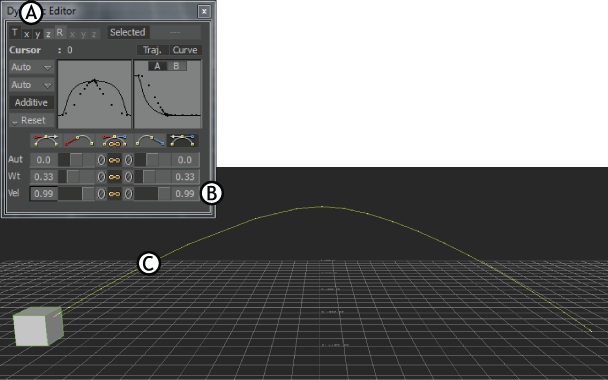Expand the Reset options arrow
The height and width of the screenshot is (380, 608).
(15, 122)
